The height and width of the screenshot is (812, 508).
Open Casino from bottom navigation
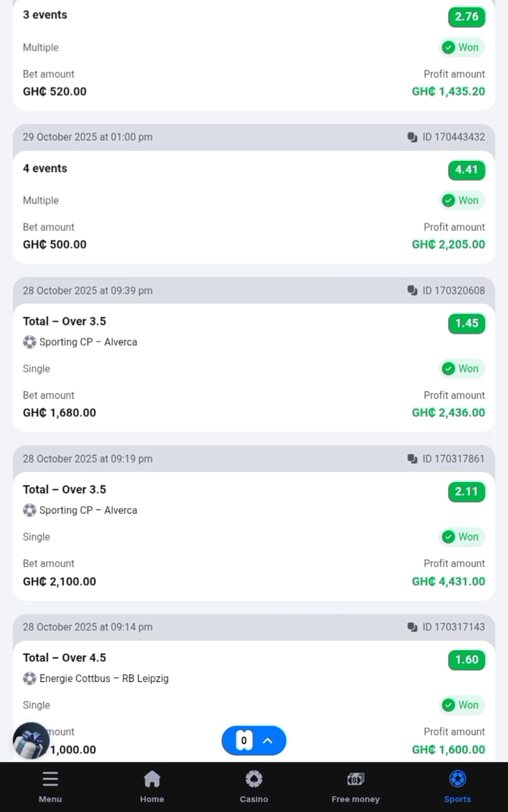point(253,786)
